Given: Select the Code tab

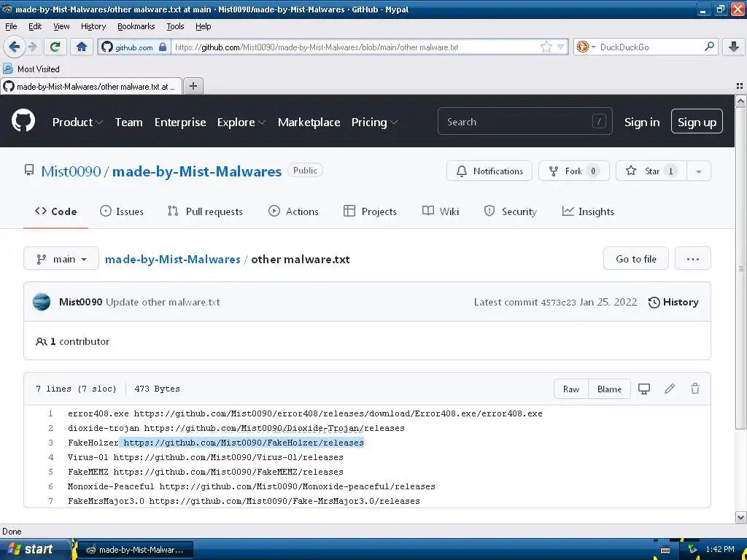Looking at the screenshot, I should pyautogui.click(x=55, y=211).
